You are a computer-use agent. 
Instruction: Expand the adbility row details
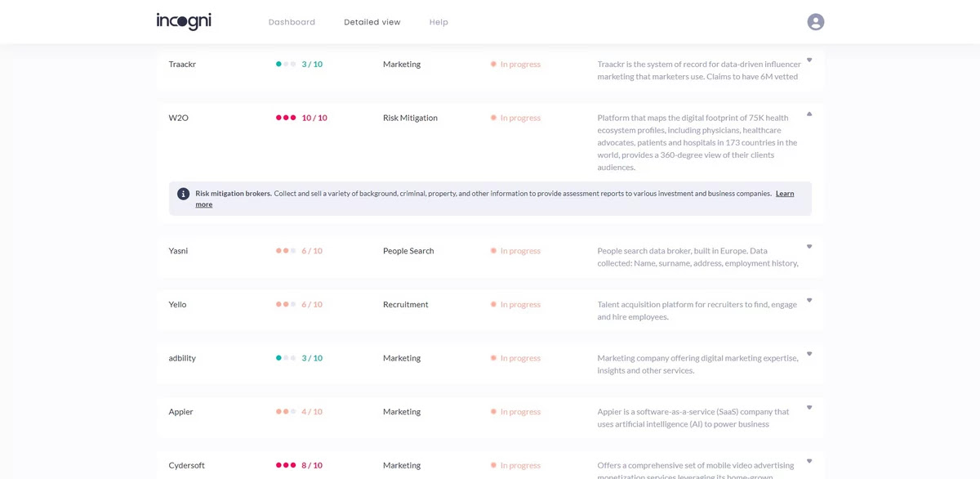tap(809, 354)
